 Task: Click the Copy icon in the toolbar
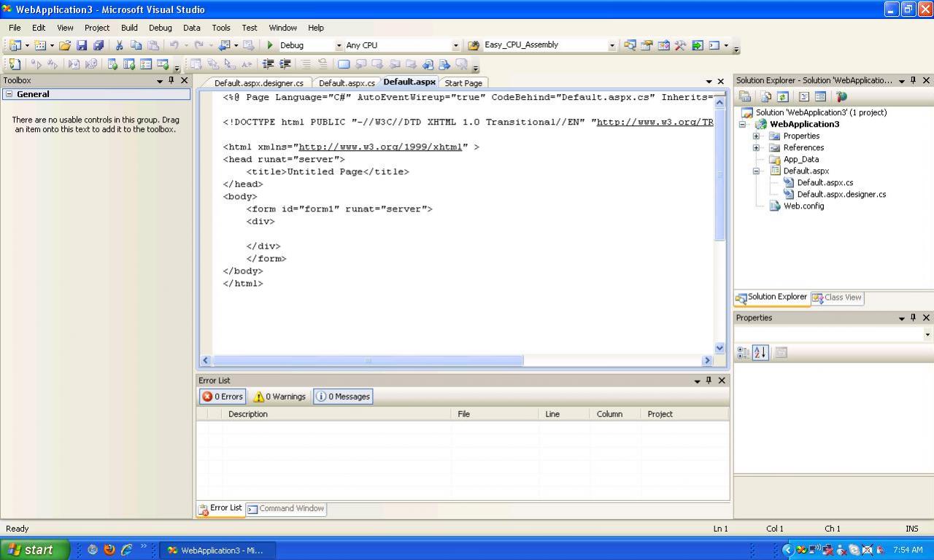(136, 45)
